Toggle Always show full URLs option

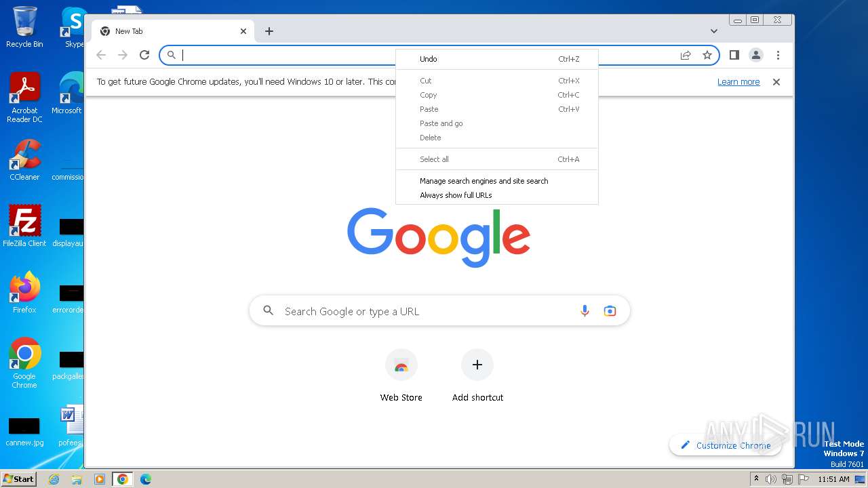497,195
